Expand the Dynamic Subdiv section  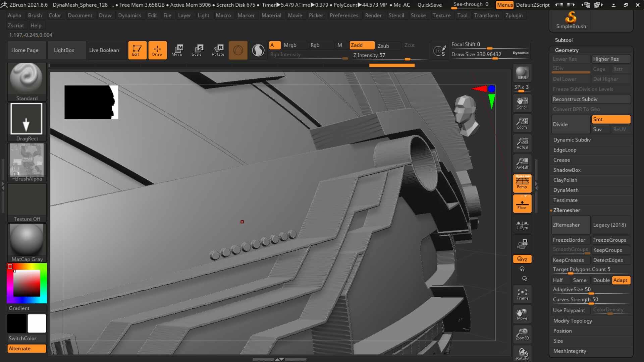tap(572, 140)
